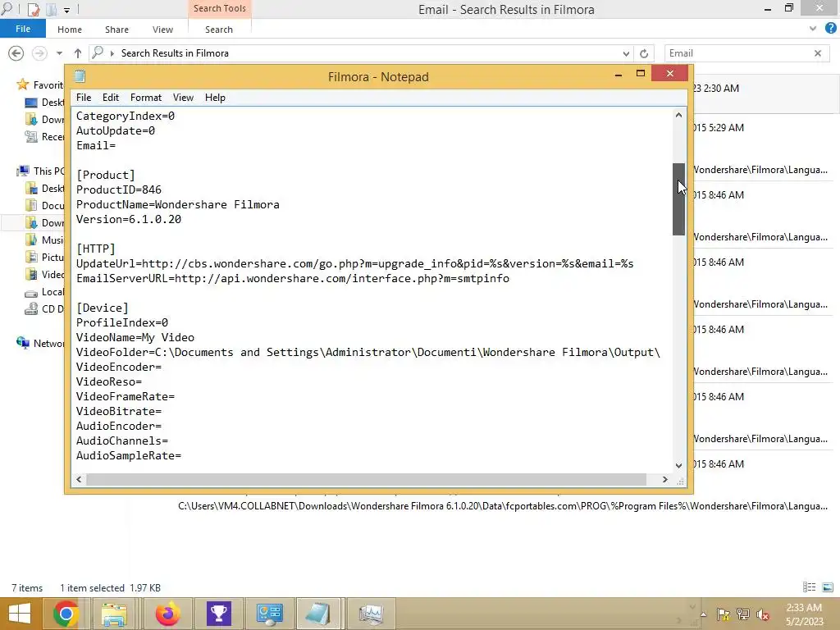Open Notepad Edit menu
The height and width of the screenshot is (630, 840).
(x=111, y=98)
